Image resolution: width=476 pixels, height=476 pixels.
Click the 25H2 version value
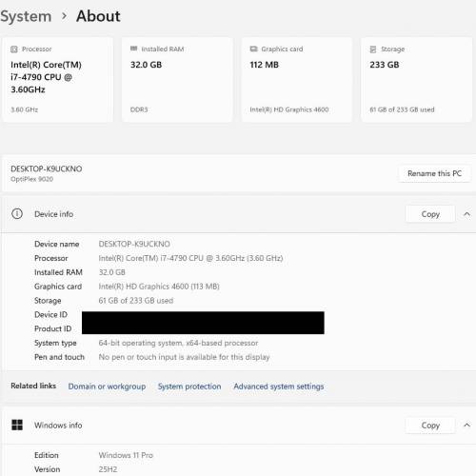pyautogui.click(x=108, y=469)
